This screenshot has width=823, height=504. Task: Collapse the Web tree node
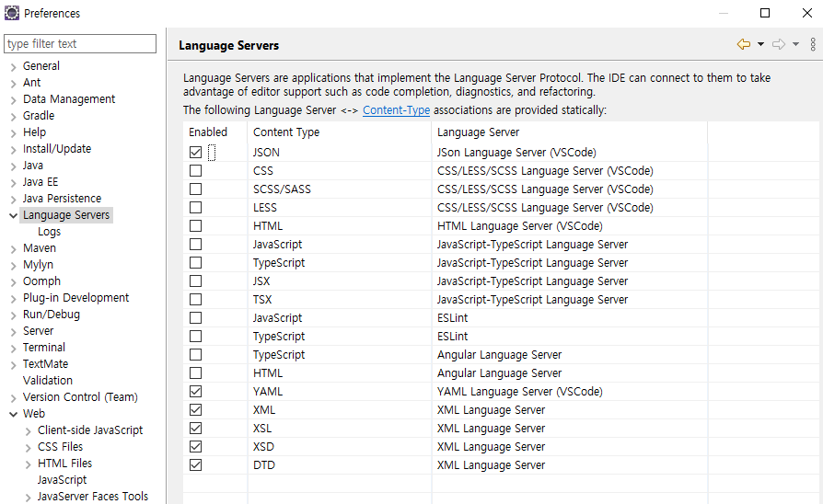pos(14,414)
